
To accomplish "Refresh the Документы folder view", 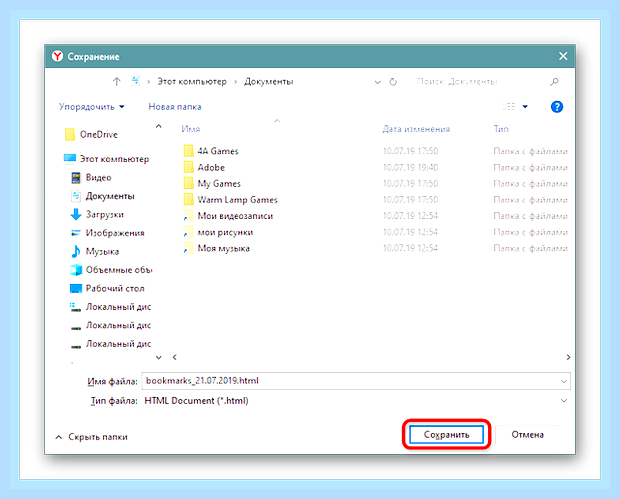I will coord(393,82).
